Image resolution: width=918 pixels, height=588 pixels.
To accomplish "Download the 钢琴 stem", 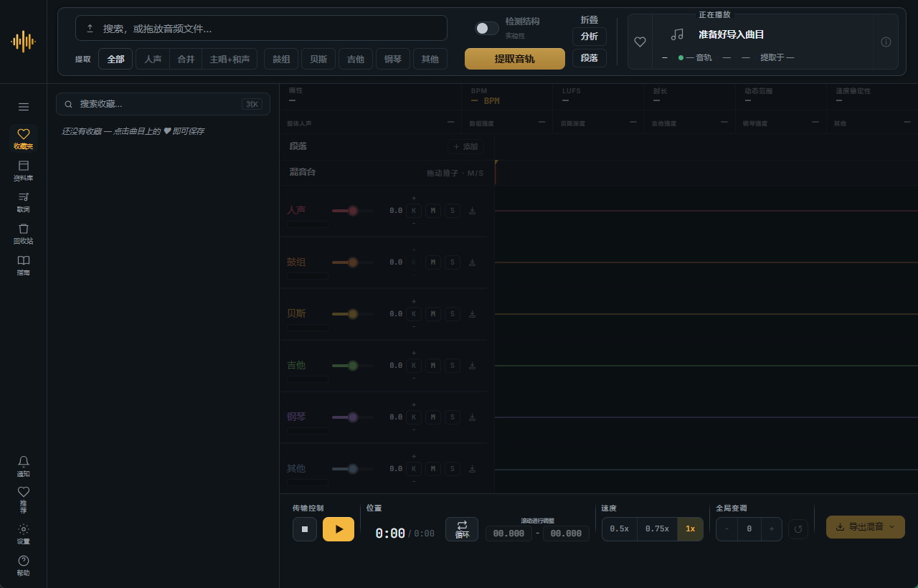I will [x=472, y=417].
